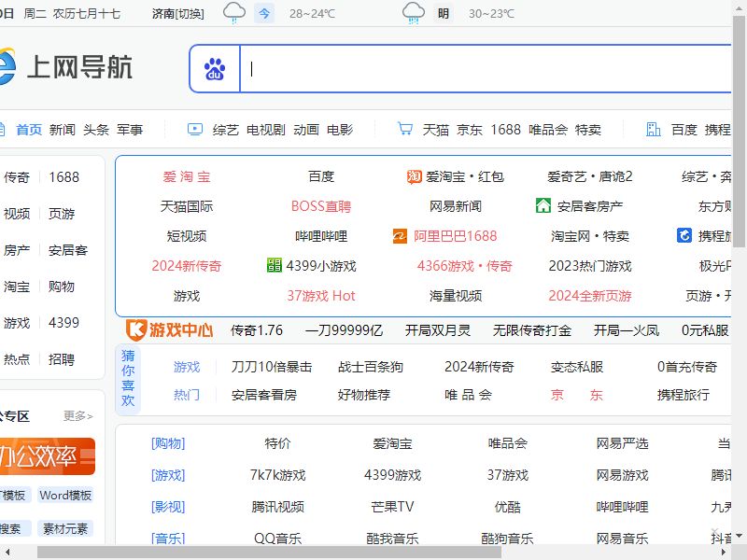Screen dimensions: 747x560
Task: Open the 战士百条狗 link
Action: click(371, 367)
